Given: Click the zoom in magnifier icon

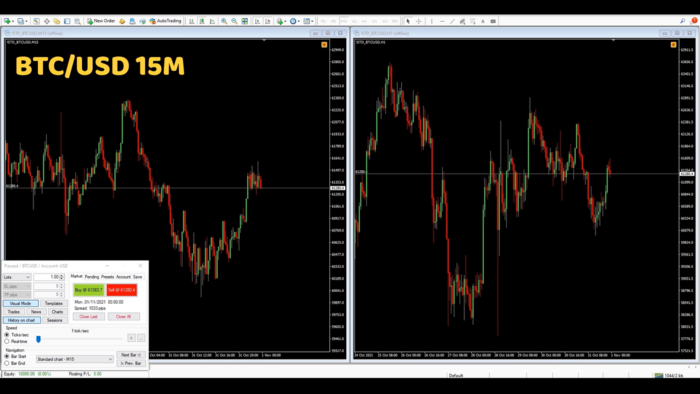Looking at the screenshot, I should coord(224,21).
